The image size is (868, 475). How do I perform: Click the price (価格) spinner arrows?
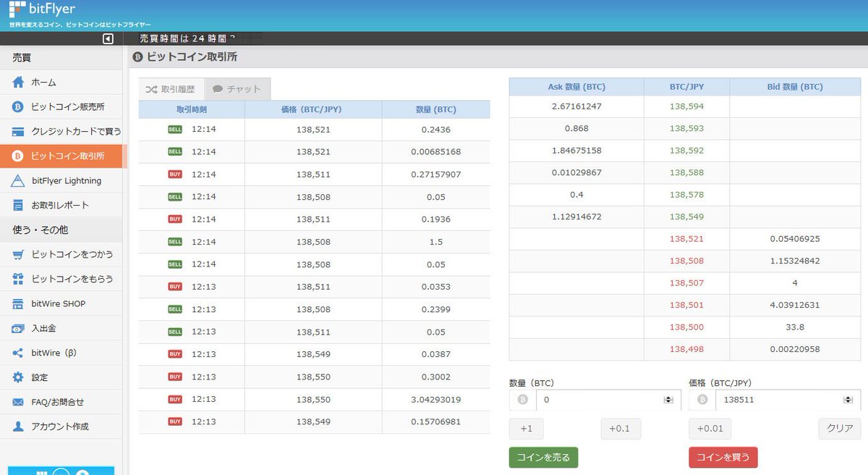coord(847,400)
